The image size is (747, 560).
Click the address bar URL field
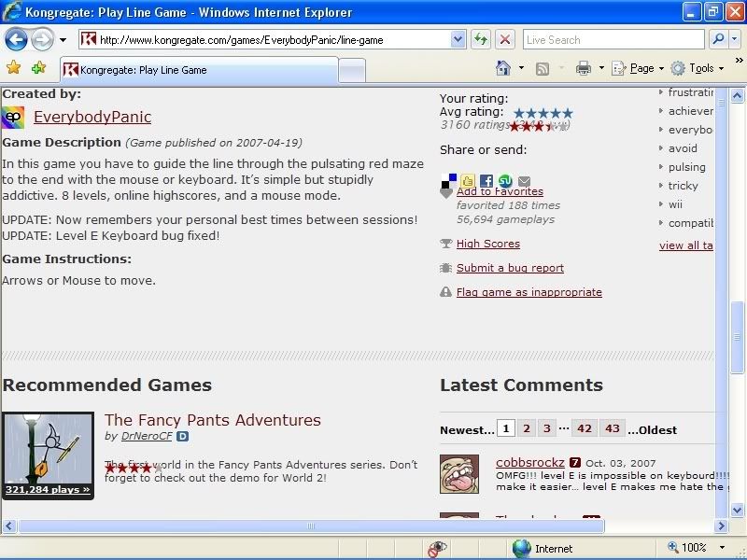(265, 39)
